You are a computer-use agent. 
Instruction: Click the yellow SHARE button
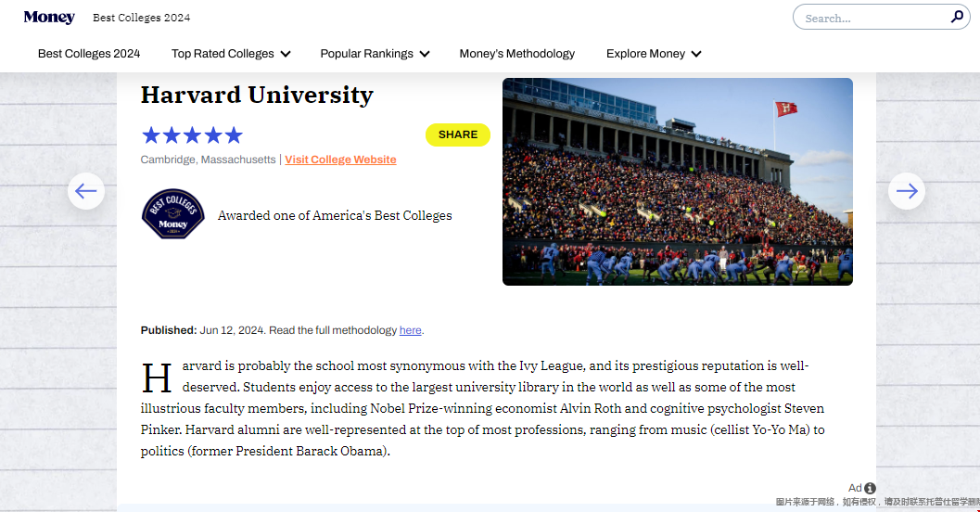(457, 135)
